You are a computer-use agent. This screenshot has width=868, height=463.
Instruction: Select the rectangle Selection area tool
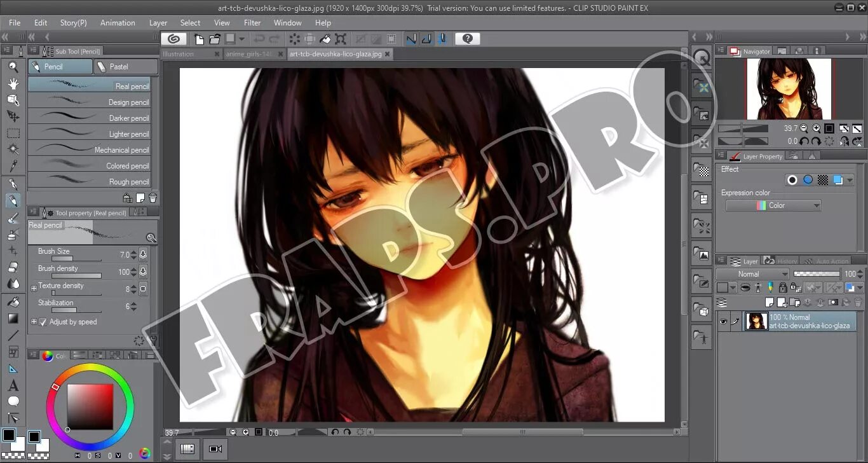[x=13, y=133]
